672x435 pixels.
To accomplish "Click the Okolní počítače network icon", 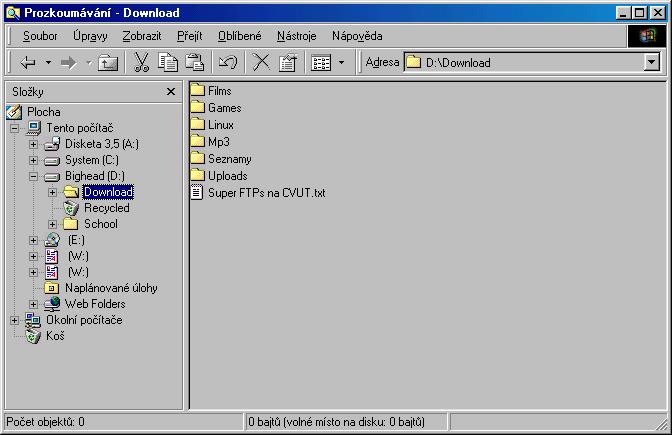I will [33, 320].
